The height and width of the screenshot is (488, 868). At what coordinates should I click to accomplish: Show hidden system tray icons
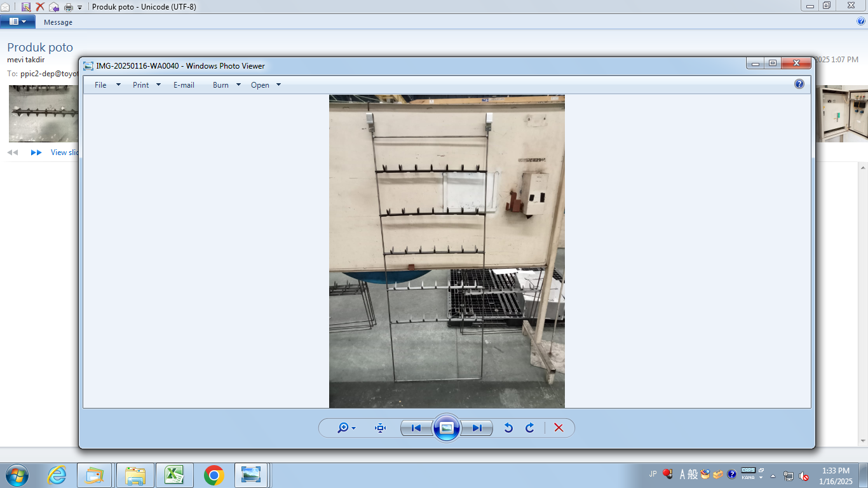coord(773,475)
